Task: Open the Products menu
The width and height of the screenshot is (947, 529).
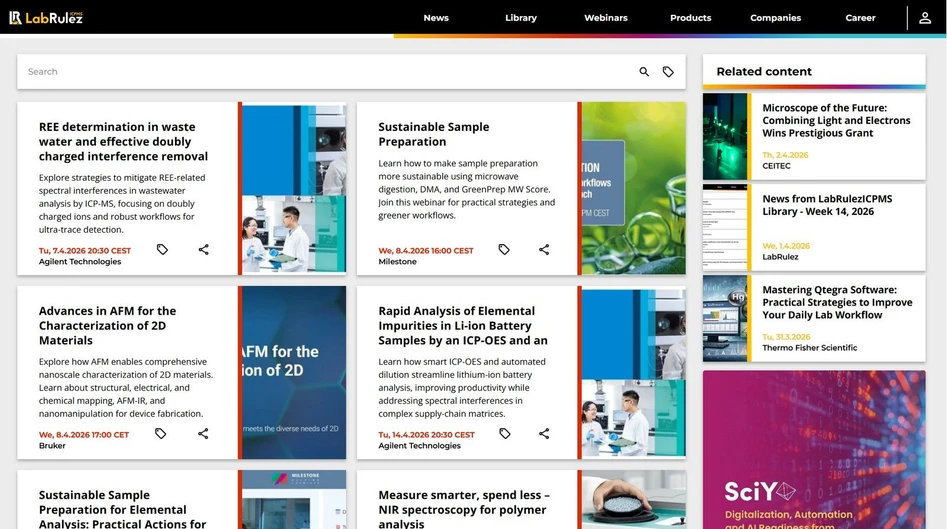Action: tap(690, 18)
